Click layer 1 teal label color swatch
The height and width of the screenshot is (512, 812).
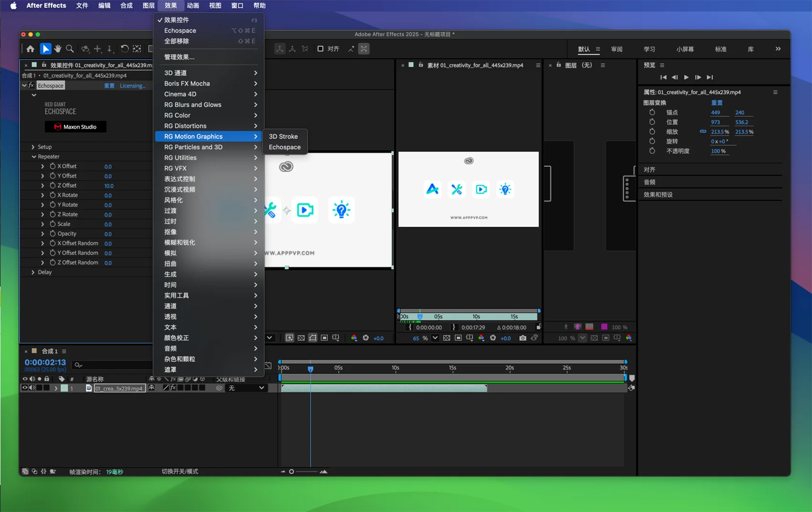[x=64, y=388]
